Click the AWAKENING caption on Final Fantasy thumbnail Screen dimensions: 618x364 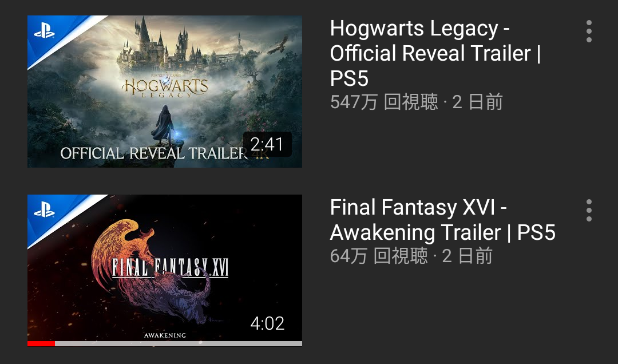(x=165, y=335)
